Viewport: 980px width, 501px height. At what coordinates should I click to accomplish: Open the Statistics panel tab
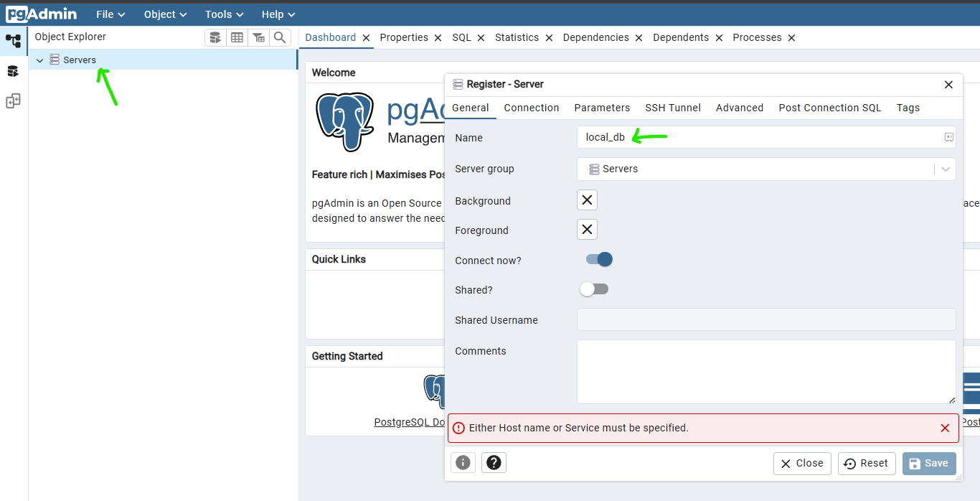click(x=517, y=37)
